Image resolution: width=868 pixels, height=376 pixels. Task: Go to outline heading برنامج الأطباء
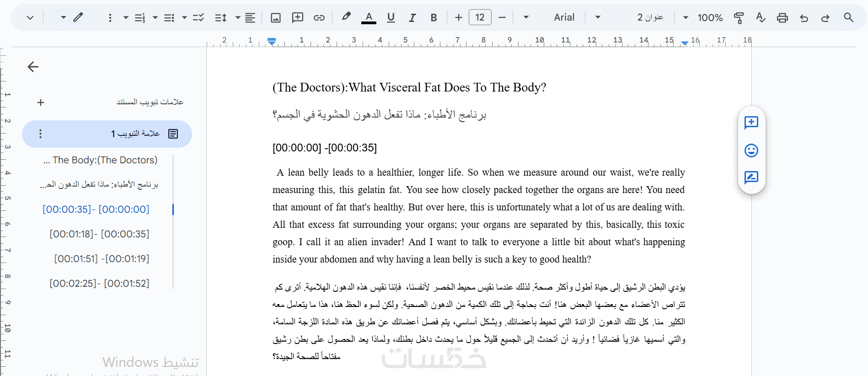[x=99, y=185]
